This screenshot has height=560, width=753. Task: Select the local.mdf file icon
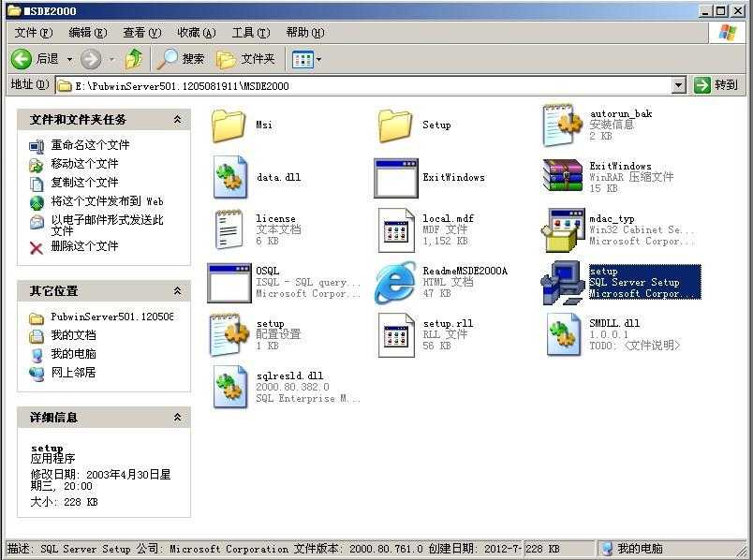(x=396, y=230)
